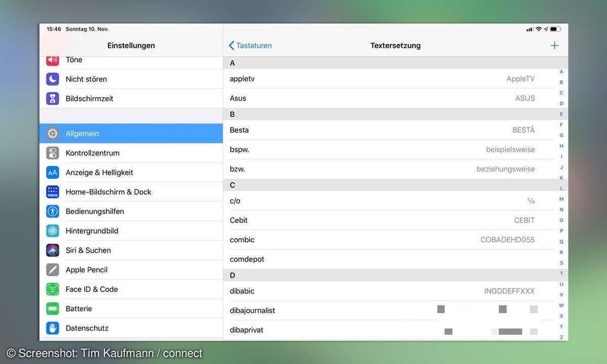Jump to letter H in index
Screen dimensions: 607x364
(561, 146)
